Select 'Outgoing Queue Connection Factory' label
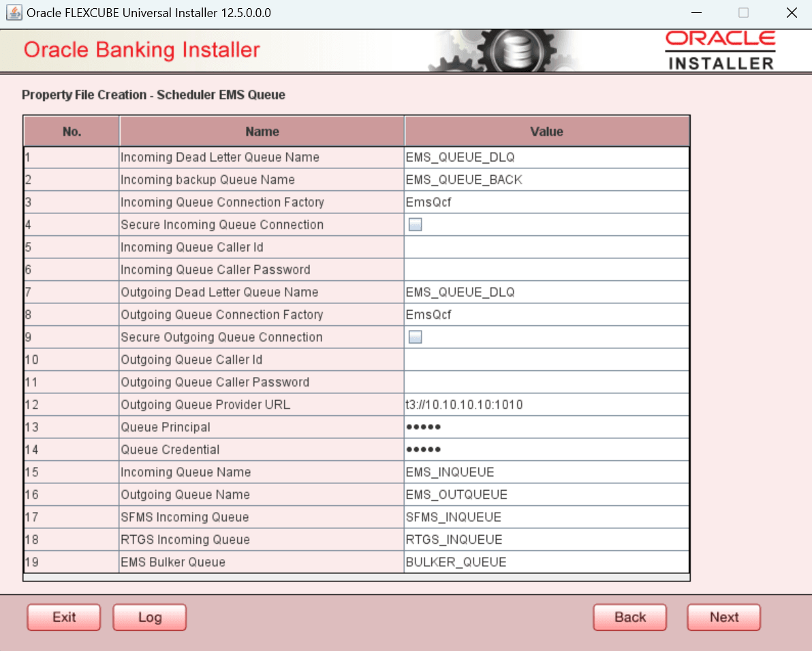The width and height of the screenshot is (812, 651). (221, 315)
